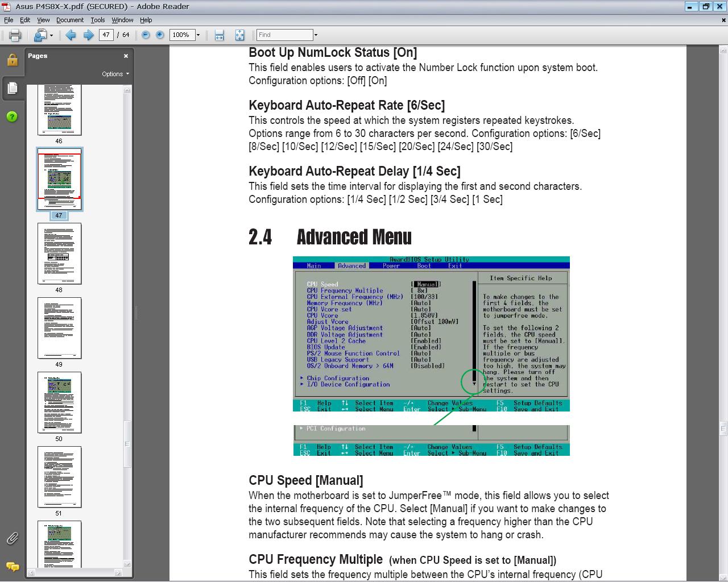Zoom in with plus button
The height and width of the screenshot is (582, 728).
pyautogui.click(x=160, y=35)
